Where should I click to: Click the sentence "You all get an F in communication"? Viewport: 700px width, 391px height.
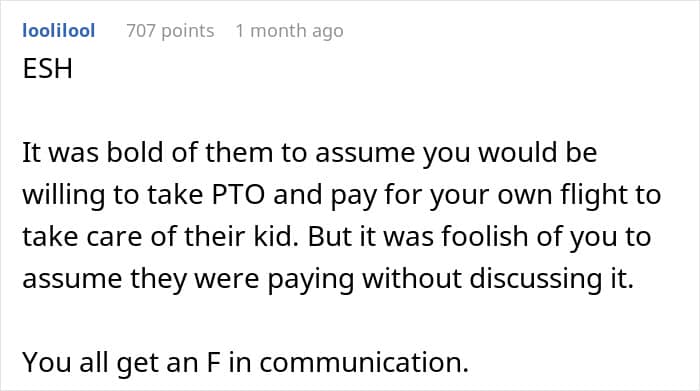246,362
